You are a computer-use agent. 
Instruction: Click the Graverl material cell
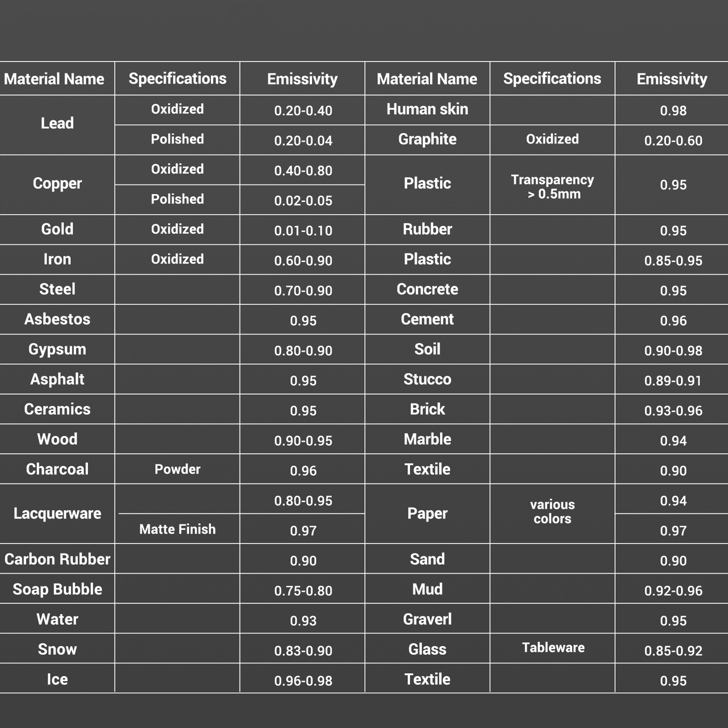click(x=427, y=619)
